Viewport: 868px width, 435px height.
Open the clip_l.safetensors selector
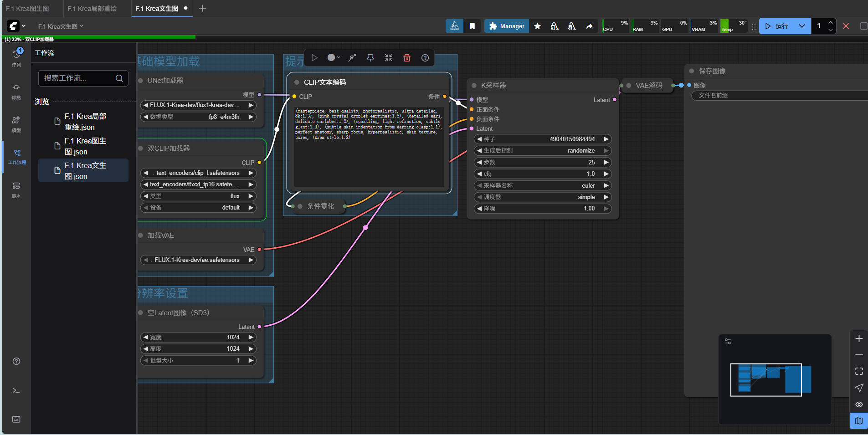198,173
